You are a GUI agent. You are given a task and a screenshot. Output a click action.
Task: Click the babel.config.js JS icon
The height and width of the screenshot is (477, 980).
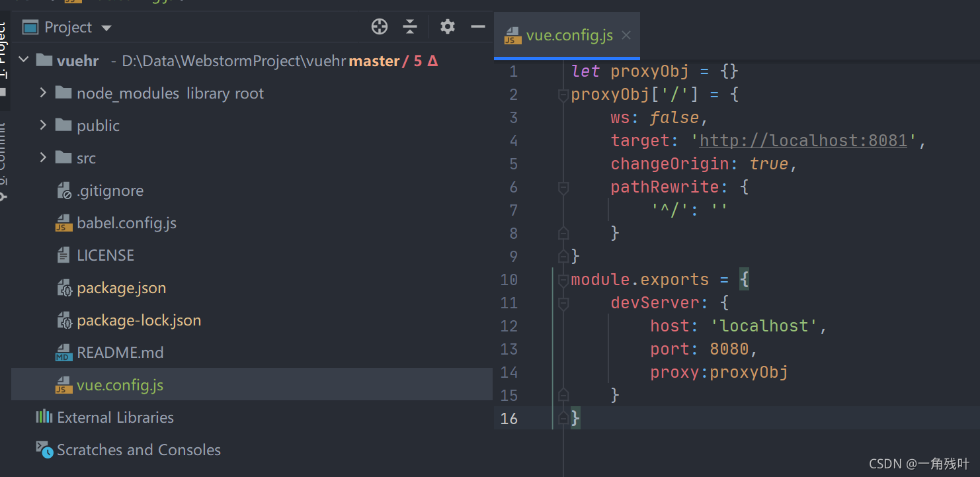coord(63,223)
